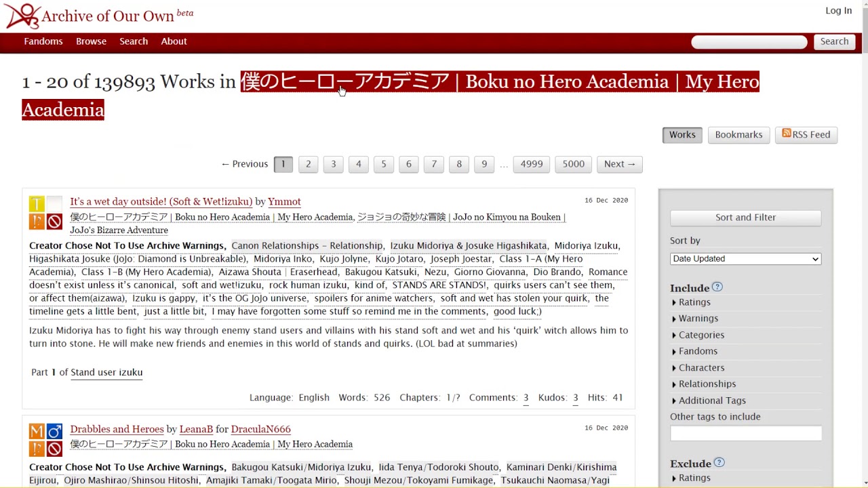
Task: Jump to page 5000 of results
Action: click(573, 164)
